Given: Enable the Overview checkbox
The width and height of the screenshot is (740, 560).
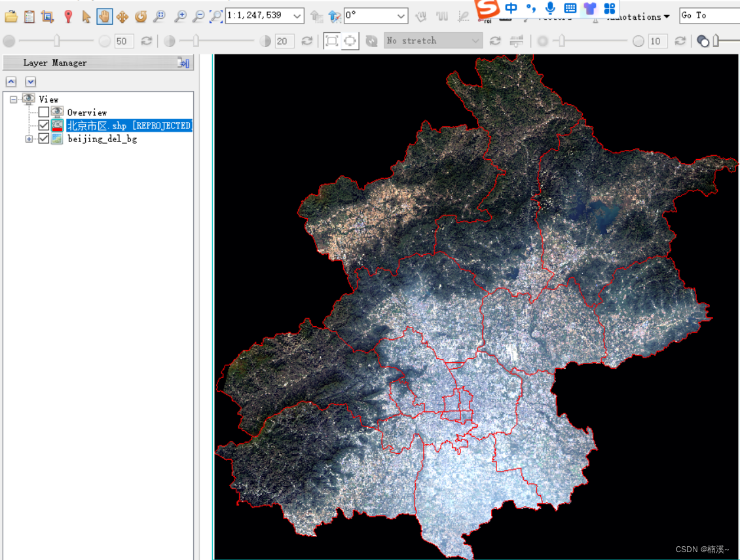Looking at the screenshot, I should point(43,112).
